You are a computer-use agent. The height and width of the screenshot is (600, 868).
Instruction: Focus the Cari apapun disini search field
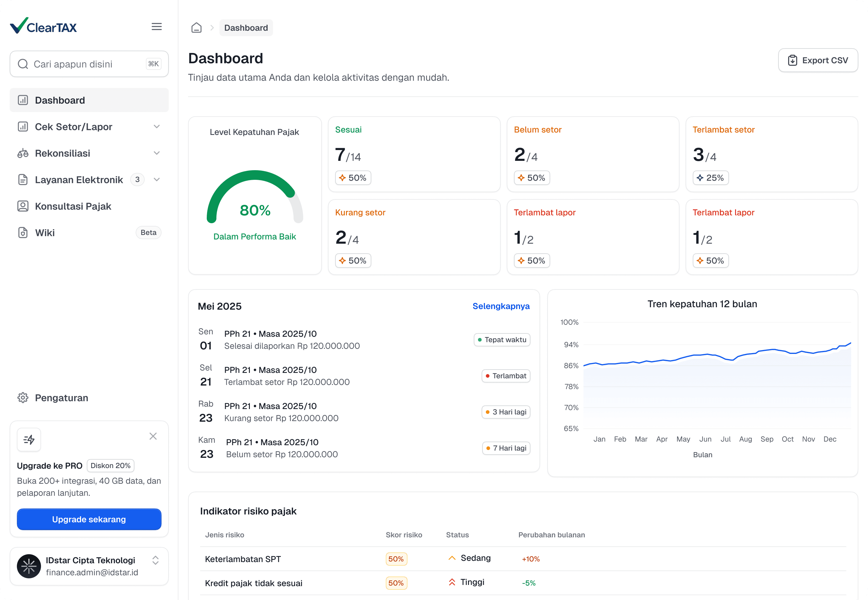89,64
